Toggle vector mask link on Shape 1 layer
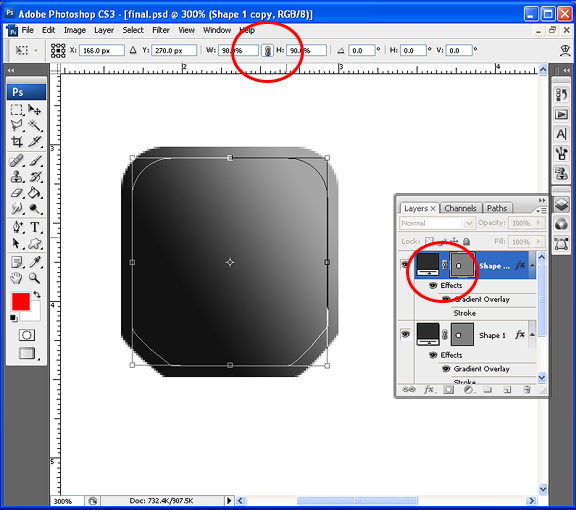 pos(444,334)
